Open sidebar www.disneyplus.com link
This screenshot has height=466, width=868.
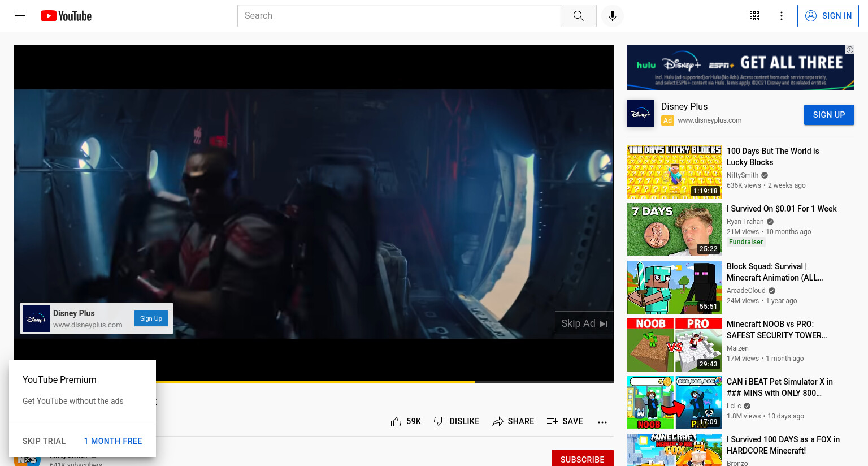[x=710, y=120]
